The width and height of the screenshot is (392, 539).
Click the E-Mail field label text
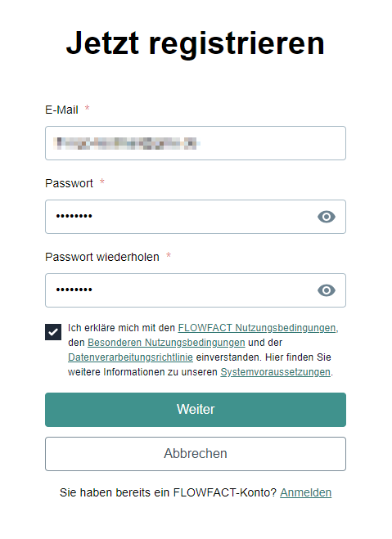[x=61, y=110]
